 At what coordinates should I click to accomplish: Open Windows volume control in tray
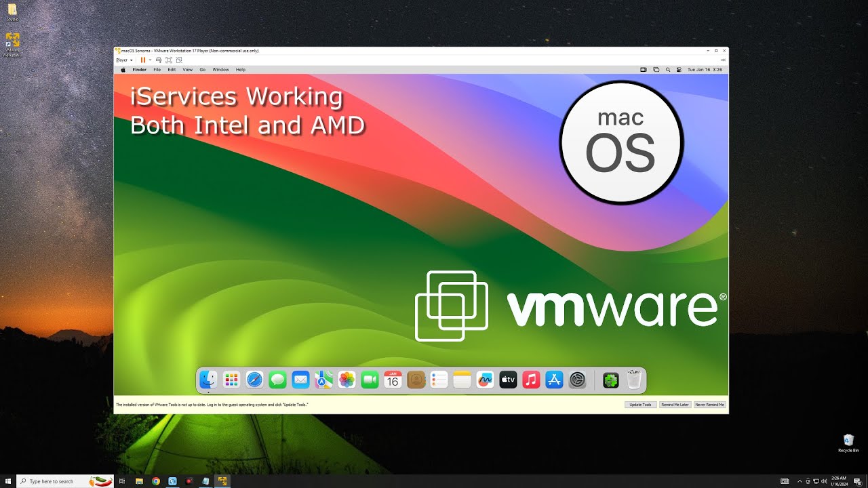[x=824, y=481]
